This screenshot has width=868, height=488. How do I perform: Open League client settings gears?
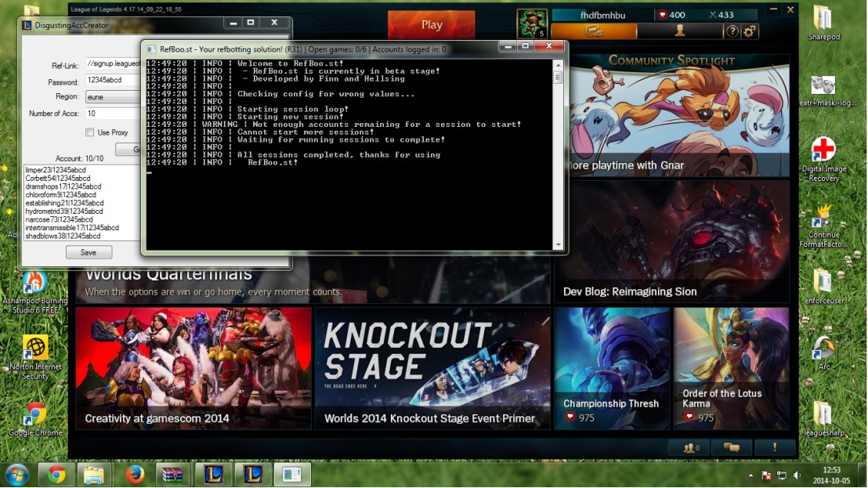pos(749,31)
